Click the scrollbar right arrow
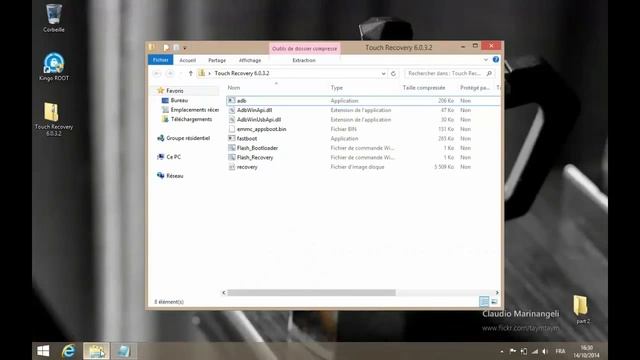This screenshot has width=640, height=360. pos(497,292)
